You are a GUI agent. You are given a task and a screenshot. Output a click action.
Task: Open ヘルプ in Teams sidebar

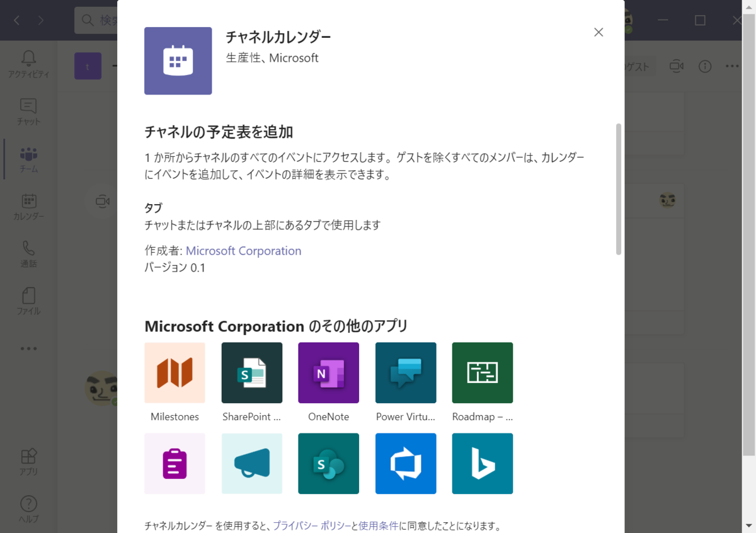pyautogui.click(x=28, y=509)
